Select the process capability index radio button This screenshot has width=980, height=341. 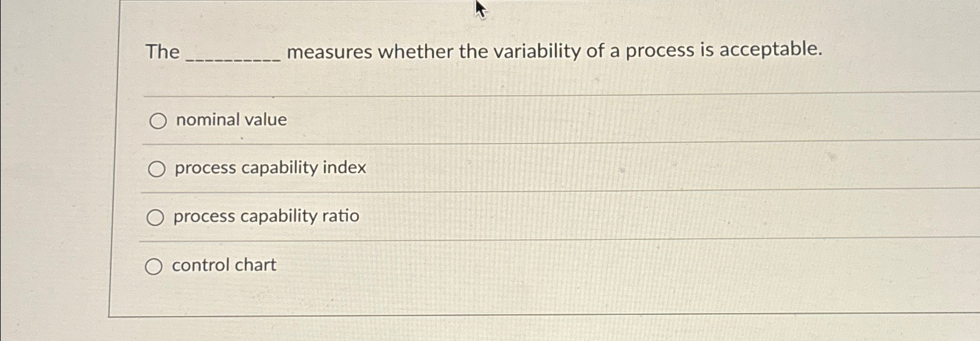tap(155, 170)
